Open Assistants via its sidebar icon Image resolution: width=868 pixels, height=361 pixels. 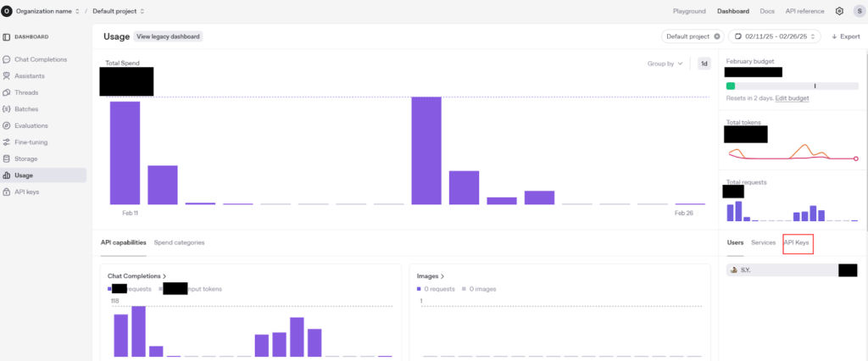(x=7, y=76)
